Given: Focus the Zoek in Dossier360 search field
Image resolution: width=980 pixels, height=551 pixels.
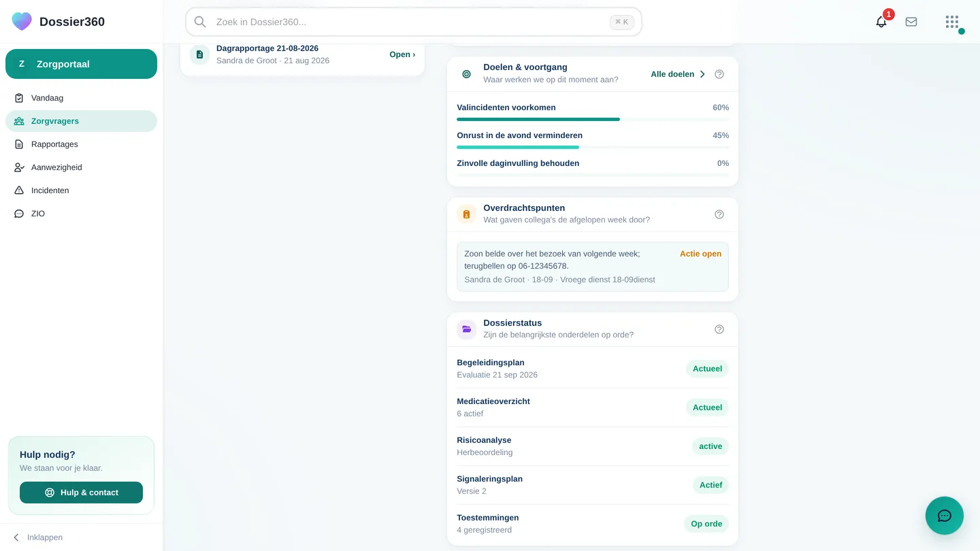Looking at the screenshot, I should 414,22.
